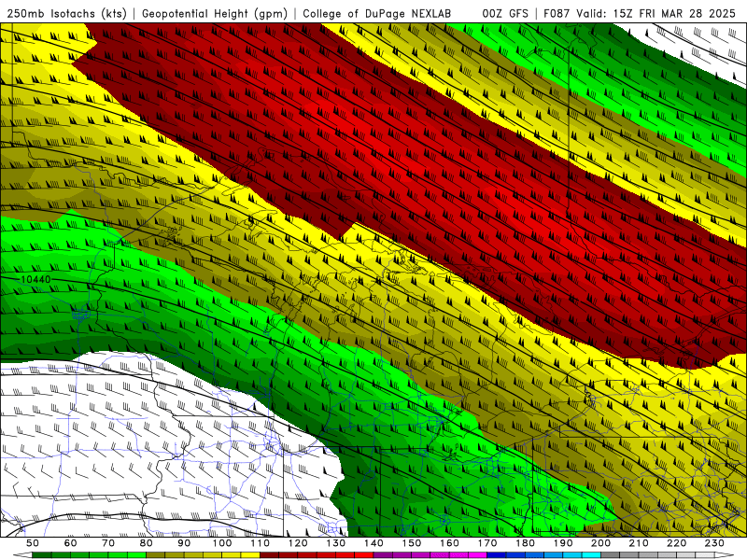Click the '90' value on the color scale
The height and width of the screenshot is (560, 747).
[x=184, y=543]
